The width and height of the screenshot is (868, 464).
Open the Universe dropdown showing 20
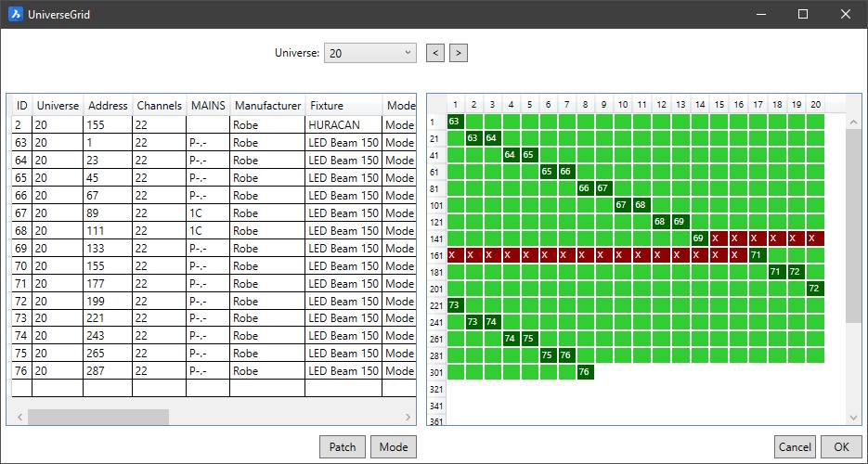[369, 53]
